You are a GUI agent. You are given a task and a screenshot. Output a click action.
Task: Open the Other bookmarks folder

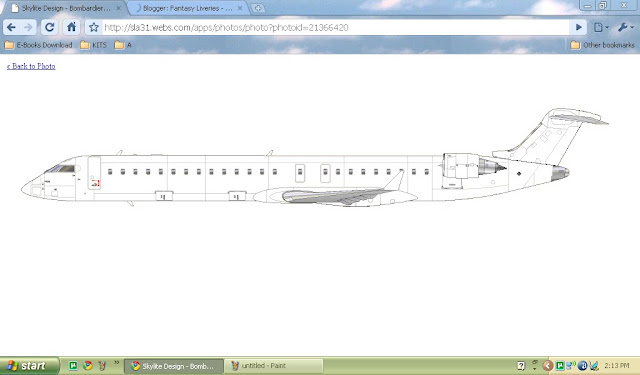pyautogui.click(x=602, y=45)
